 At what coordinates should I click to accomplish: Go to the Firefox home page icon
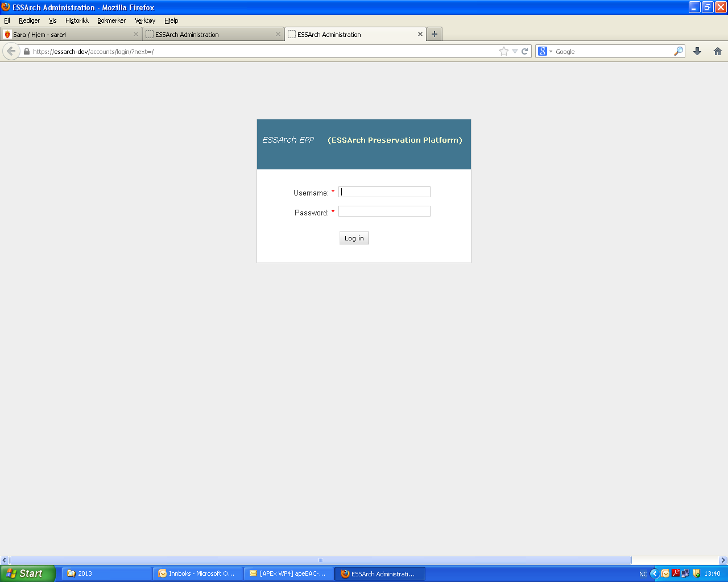pyautogui.click(x=718, y=51)
